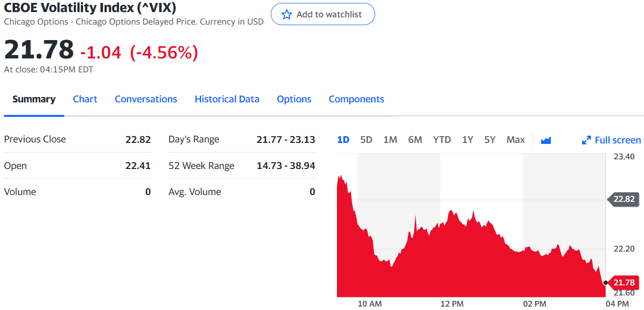Screen dimensions: 644x310
Task: Select the 5D chart range
Action: 366,140
